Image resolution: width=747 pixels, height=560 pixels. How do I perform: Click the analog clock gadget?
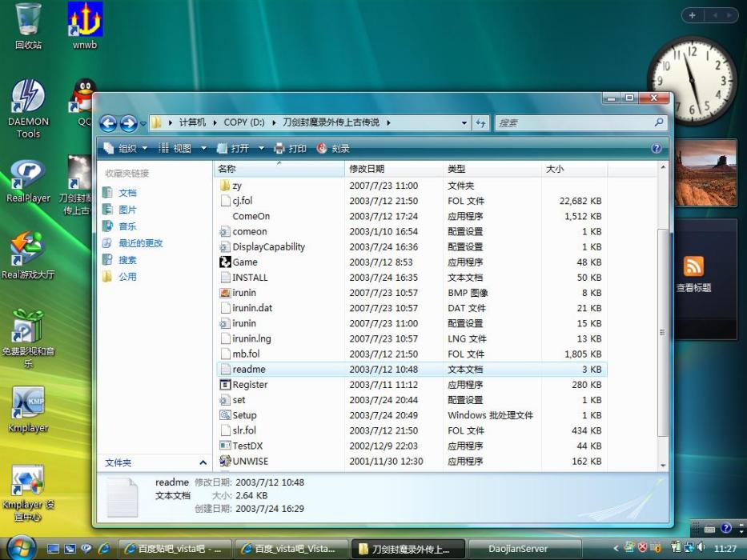coord(691,81)
